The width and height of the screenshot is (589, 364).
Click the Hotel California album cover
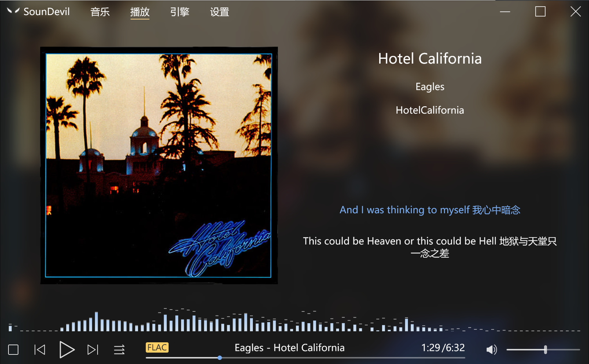coord(159,165)
